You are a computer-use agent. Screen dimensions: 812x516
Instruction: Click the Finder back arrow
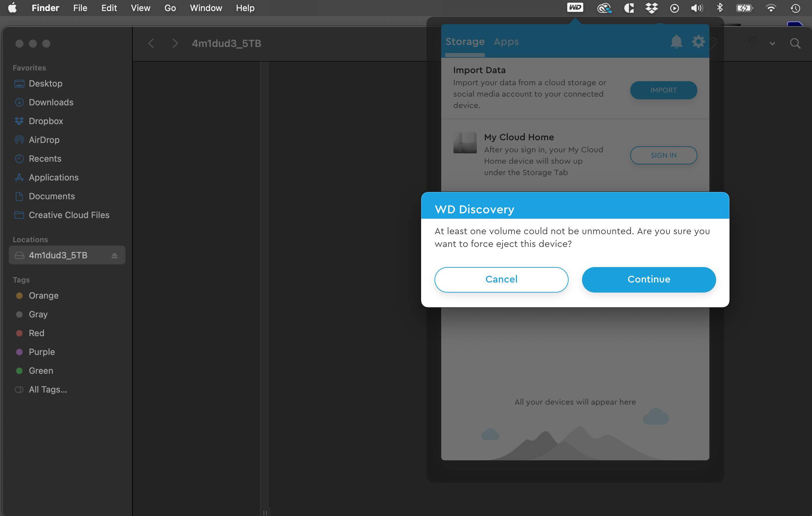[x=151, y=44]
